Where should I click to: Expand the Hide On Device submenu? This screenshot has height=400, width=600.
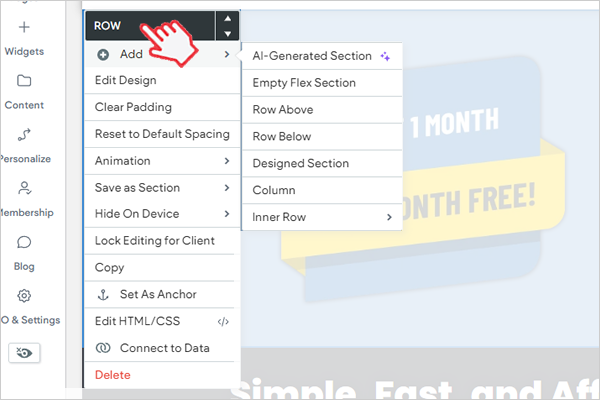(227, 214)
